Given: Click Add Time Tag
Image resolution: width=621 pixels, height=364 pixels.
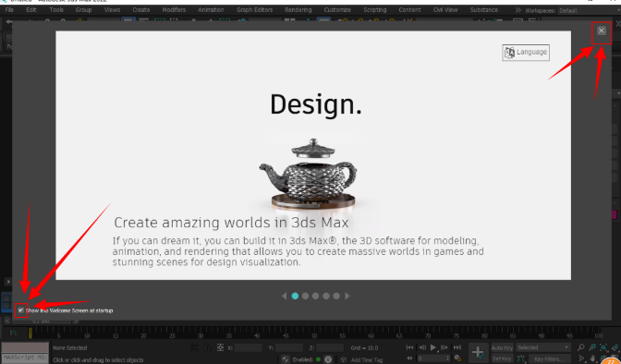Looking at the screenshot, I should point(367,359).
